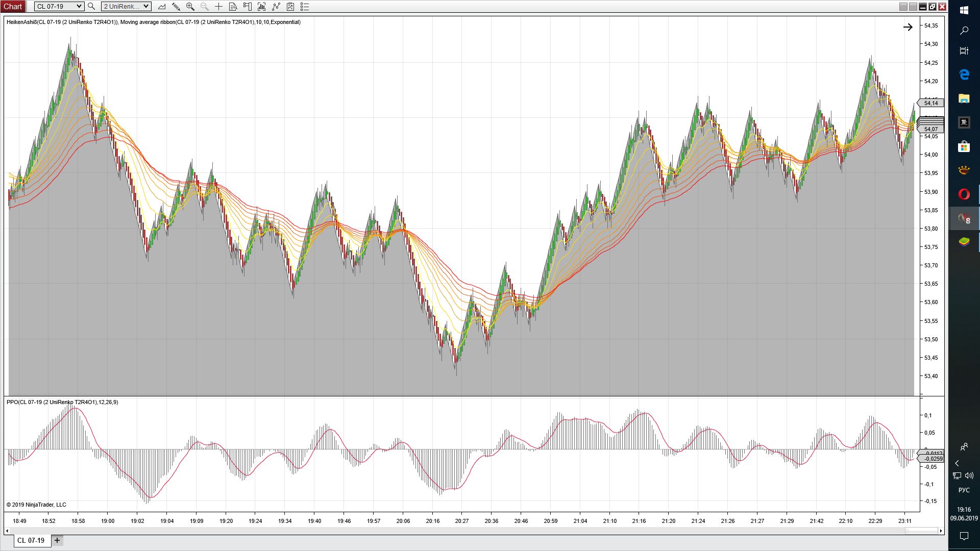Open the Data Box icon
980x551 pixels.
[233, 7]
